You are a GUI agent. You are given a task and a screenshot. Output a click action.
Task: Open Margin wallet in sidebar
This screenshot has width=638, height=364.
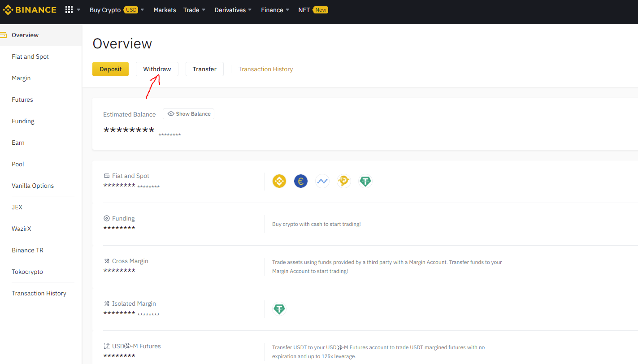(21, 78)
